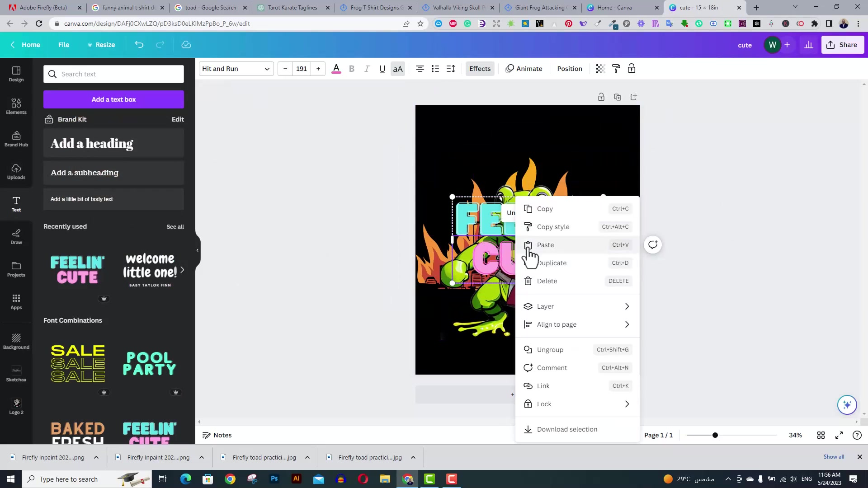Open the analytics bar chart icon
Image resolution: width=868 pixels, height=488 pixels.
(809, 45)
